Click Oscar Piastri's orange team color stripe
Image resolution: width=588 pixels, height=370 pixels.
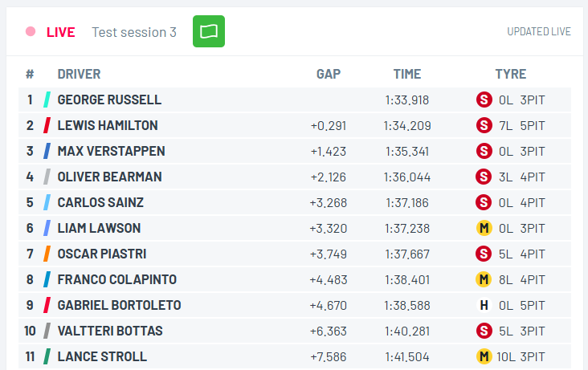point(47,254)
